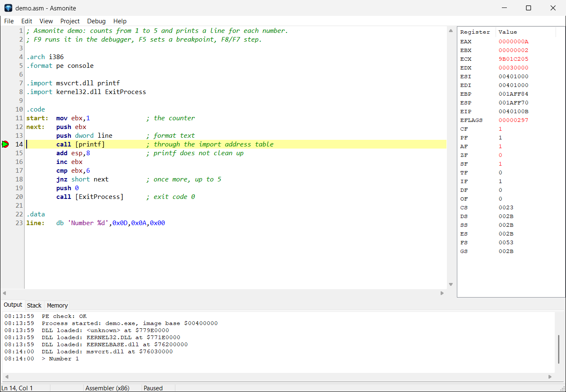The height and width of the screenshot is (392, 566).
Task: Switch to the Memory tab
Action: [57, 305]
